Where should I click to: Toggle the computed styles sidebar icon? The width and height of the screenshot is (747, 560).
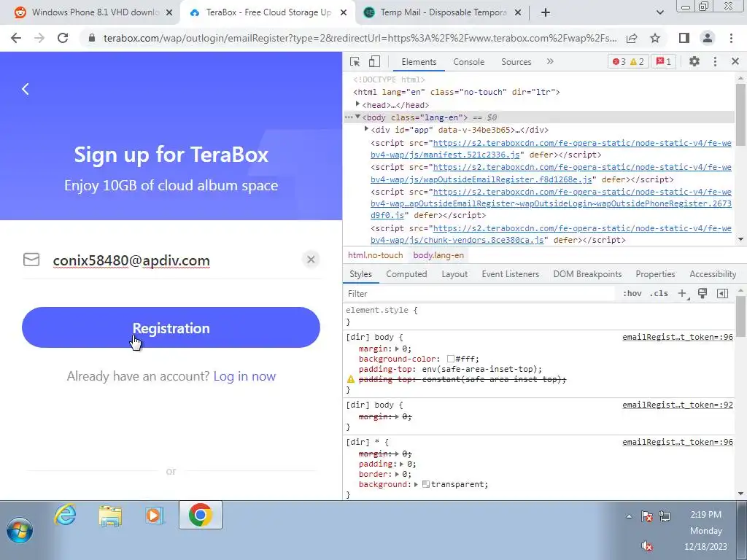(723, 293)
